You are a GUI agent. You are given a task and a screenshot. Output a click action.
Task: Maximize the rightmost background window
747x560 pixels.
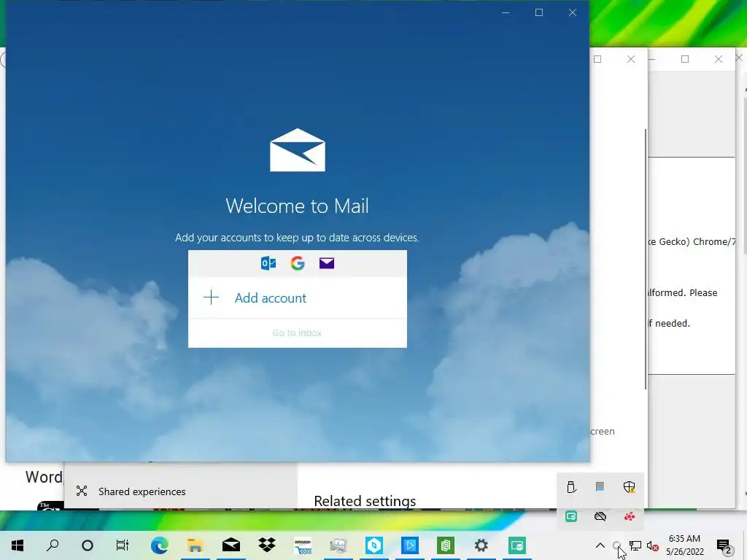click(685, 59)
